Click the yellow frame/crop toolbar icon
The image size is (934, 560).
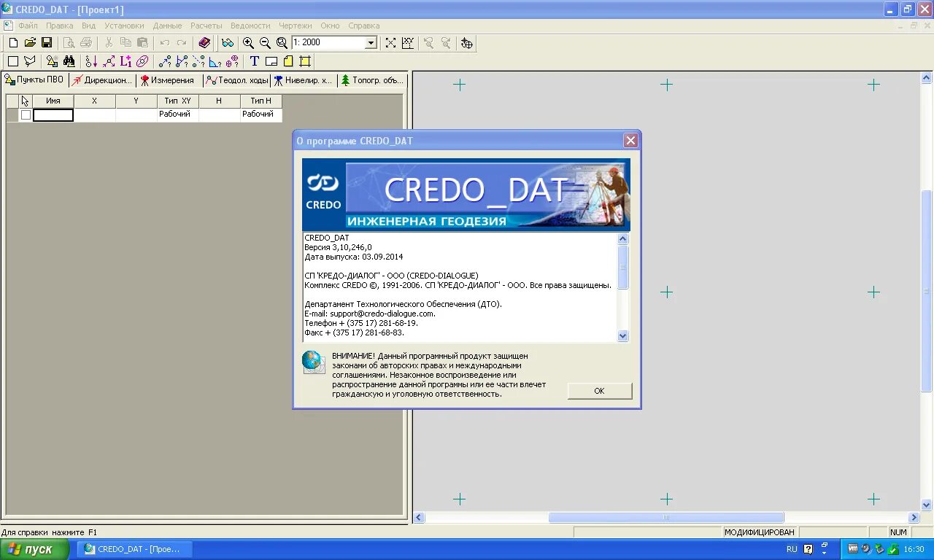click(305, 61)
